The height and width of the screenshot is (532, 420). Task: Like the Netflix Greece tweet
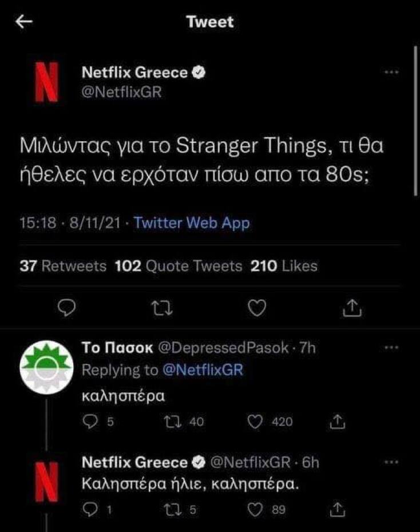[256, 308]
